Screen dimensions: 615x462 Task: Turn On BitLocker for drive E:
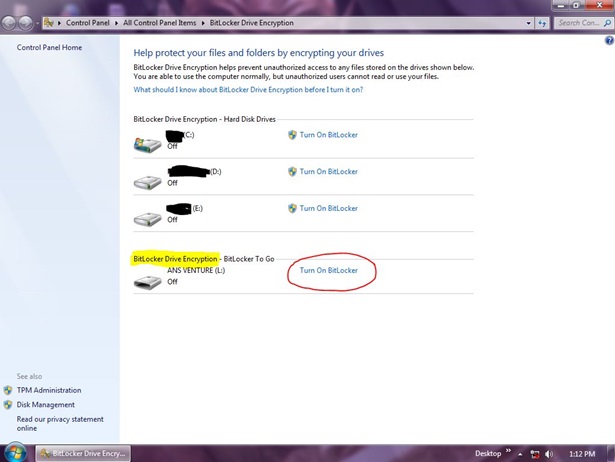(x=329, y=208)
